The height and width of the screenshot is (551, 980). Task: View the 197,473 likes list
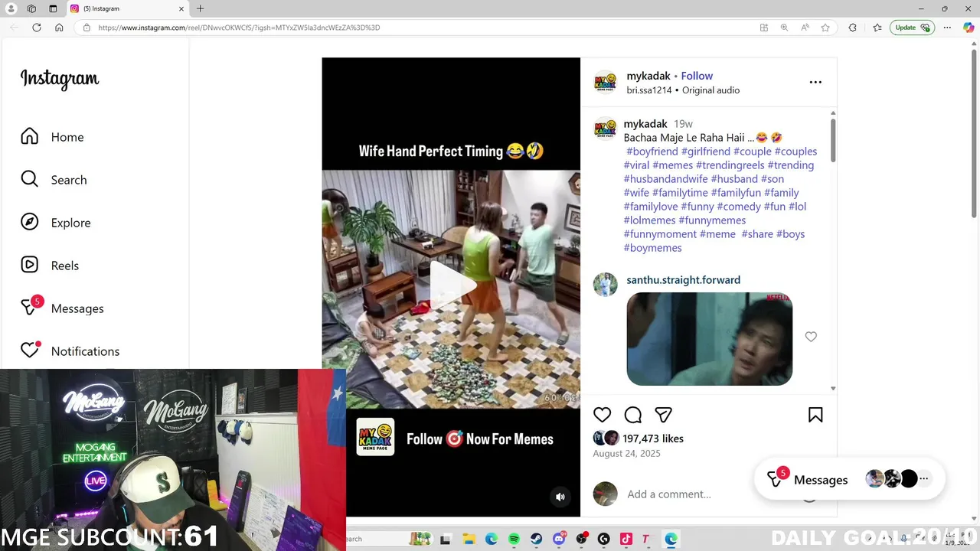[x=652, y=439]
